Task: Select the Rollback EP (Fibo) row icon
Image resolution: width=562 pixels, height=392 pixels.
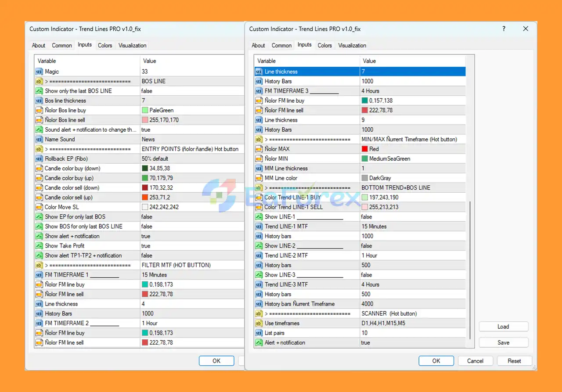Action: click(39, 158)
